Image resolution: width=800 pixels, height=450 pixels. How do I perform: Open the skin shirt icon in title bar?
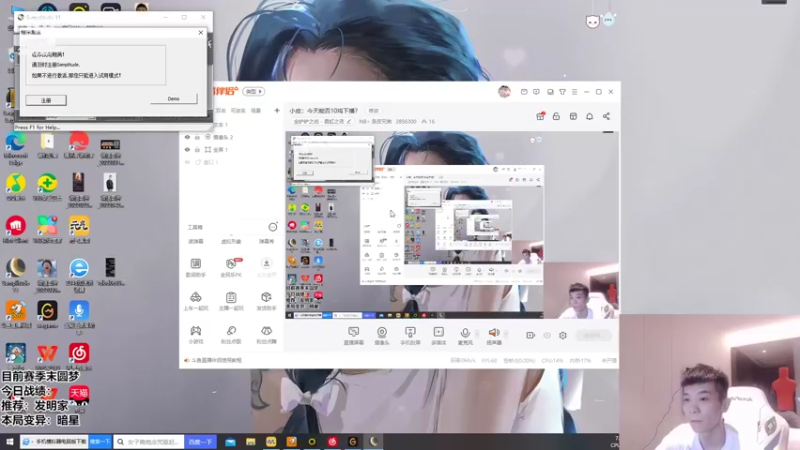pos(562,92)
